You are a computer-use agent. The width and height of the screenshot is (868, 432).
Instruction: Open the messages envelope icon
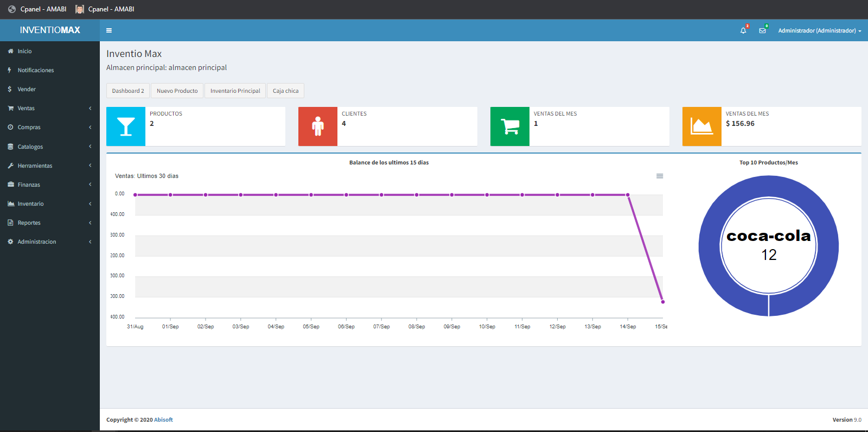tap(762, 30)
